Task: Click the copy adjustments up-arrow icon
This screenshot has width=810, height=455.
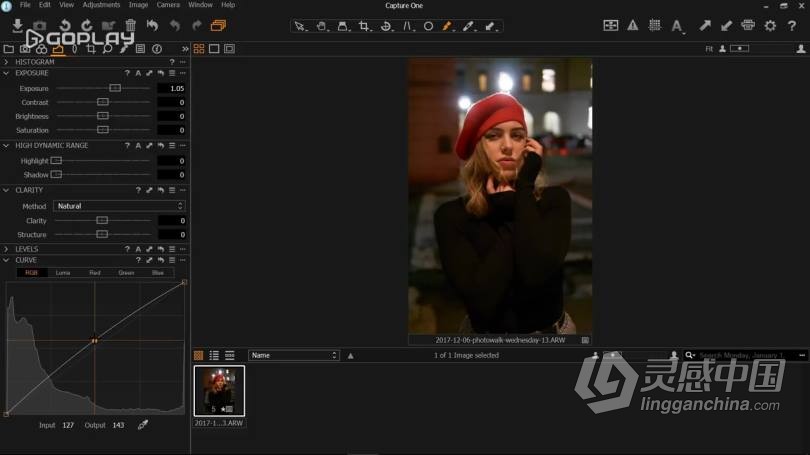Action: tap(705, 25)
